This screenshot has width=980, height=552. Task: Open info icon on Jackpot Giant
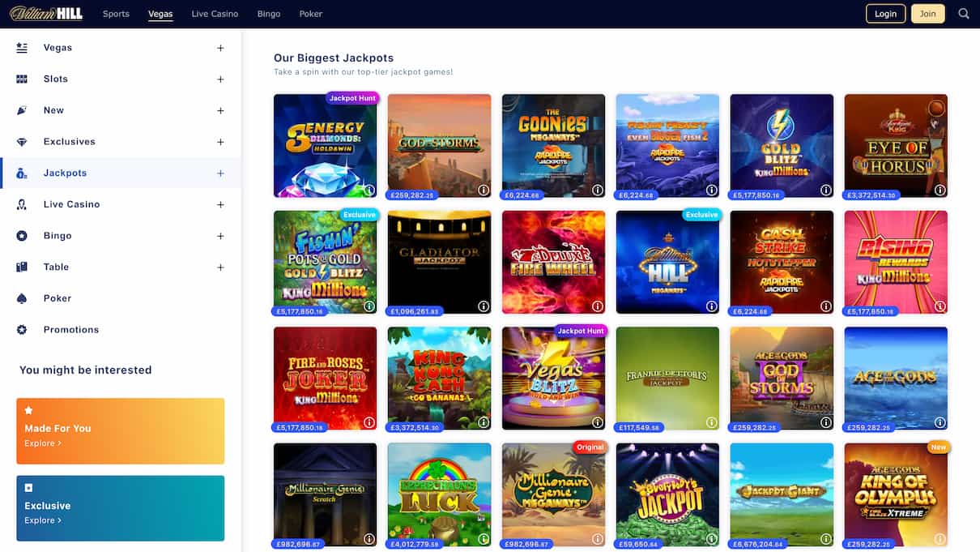(826, 539)
